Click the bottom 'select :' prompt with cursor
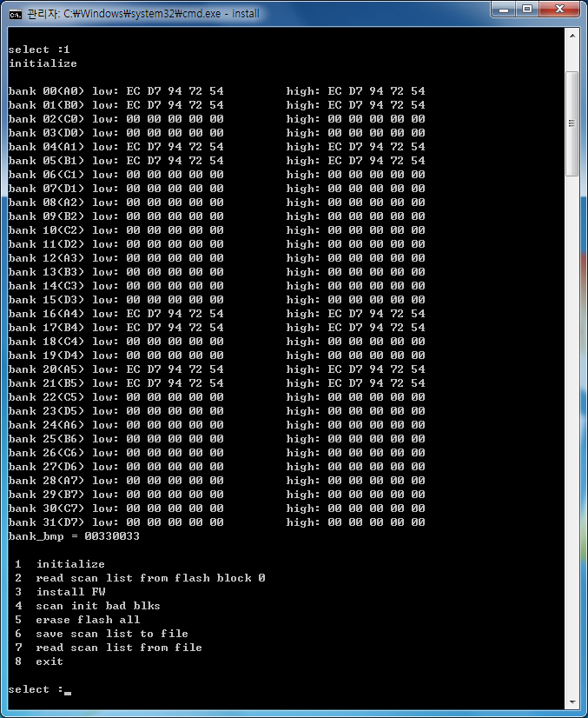 point(40,689)
